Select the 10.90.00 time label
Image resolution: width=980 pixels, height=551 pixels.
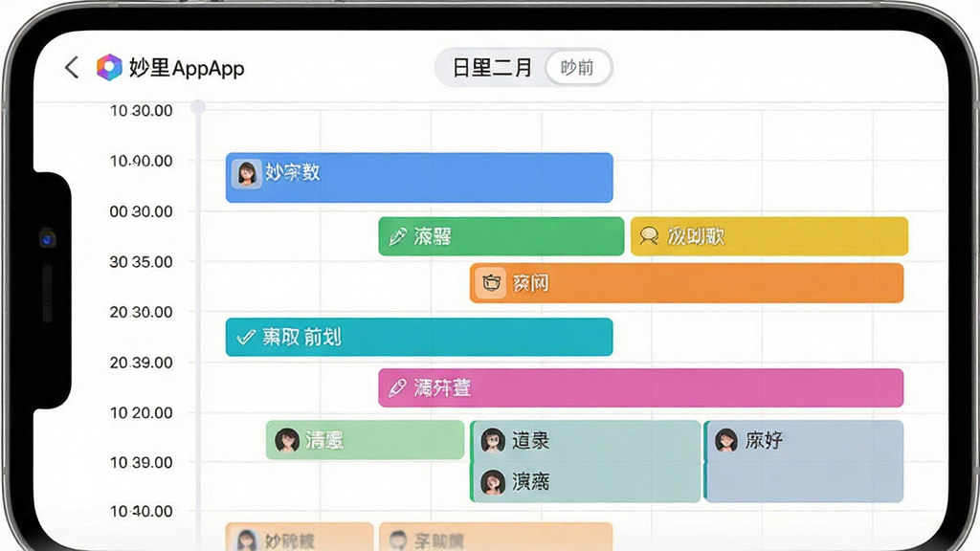(142, 161)
